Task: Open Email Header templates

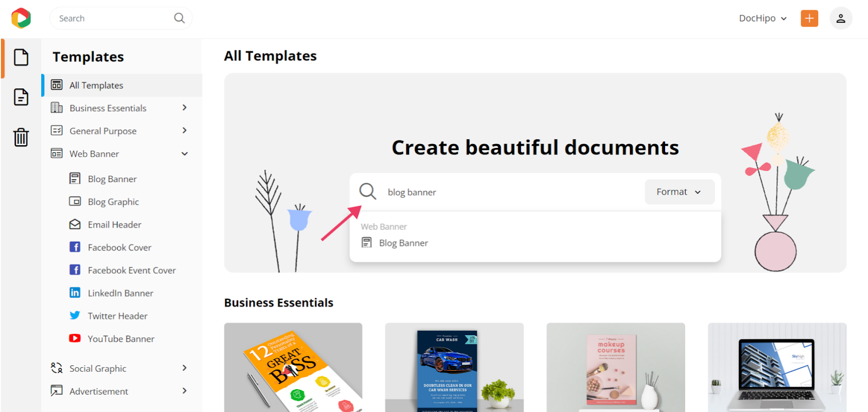Action: click(x=114, y=224)
